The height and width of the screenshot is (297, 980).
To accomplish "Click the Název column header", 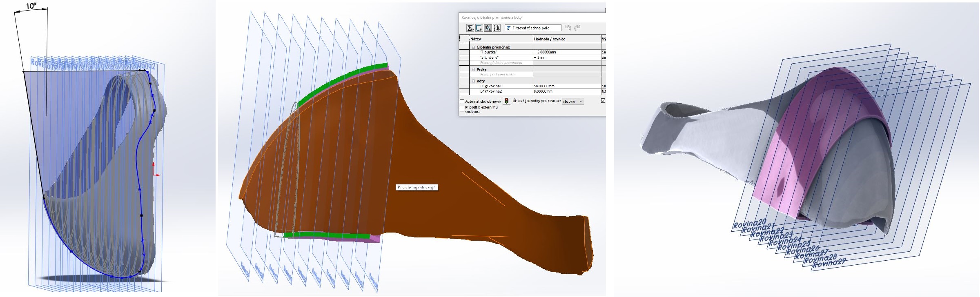I will click(x=476, y=39).
